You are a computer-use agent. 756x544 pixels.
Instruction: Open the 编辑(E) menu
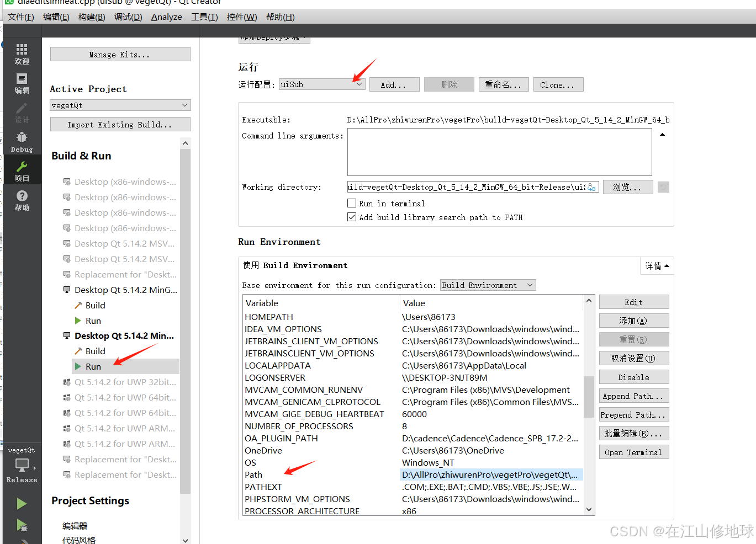point(56,17)
